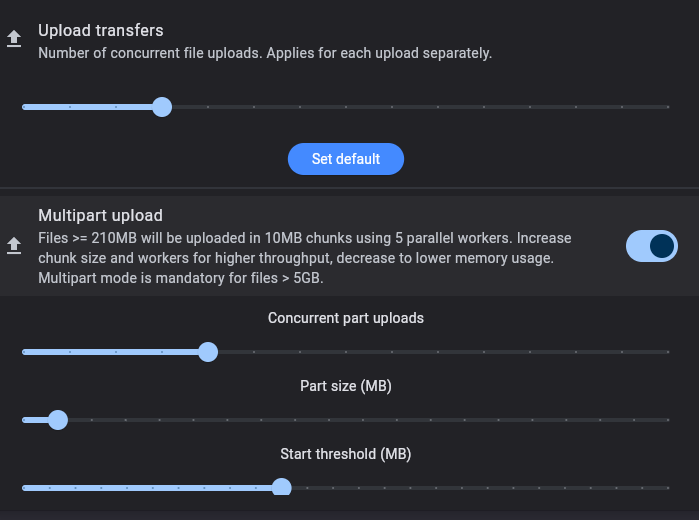
Task: Click the Upload transfers heading
Action: pyautogui.click(x=101, y=31)
